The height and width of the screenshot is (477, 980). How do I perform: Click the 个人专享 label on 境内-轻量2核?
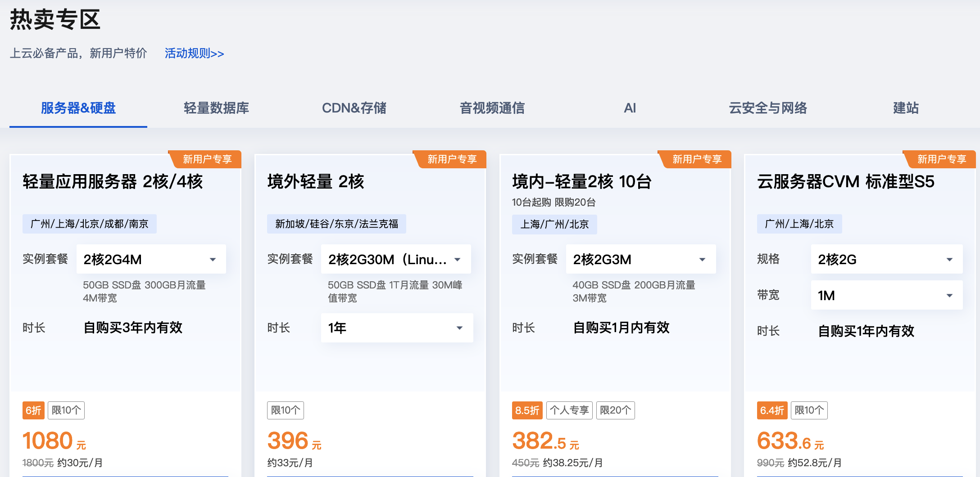[569, 410]
